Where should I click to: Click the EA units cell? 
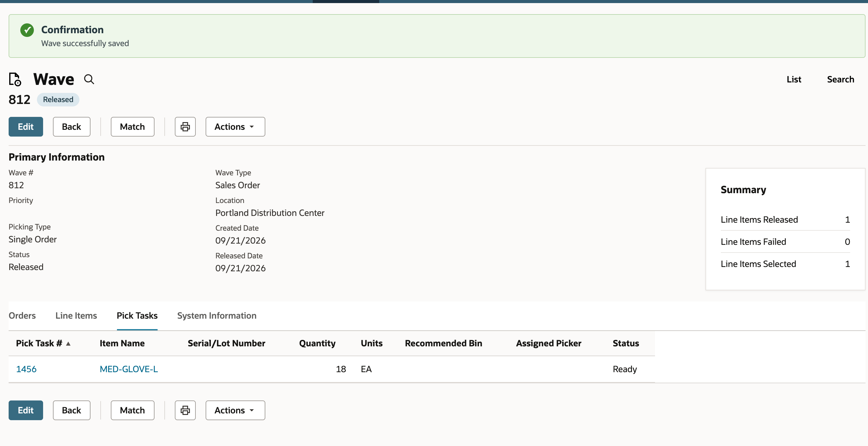click(366, 369)
